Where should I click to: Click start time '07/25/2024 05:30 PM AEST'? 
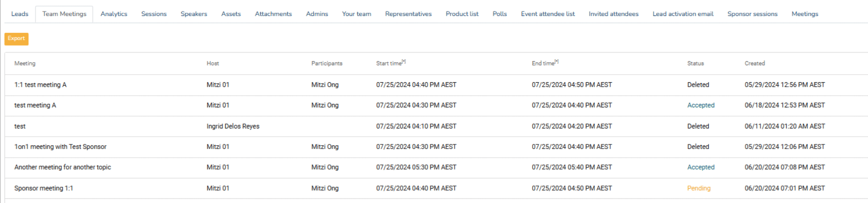(416, 168)
